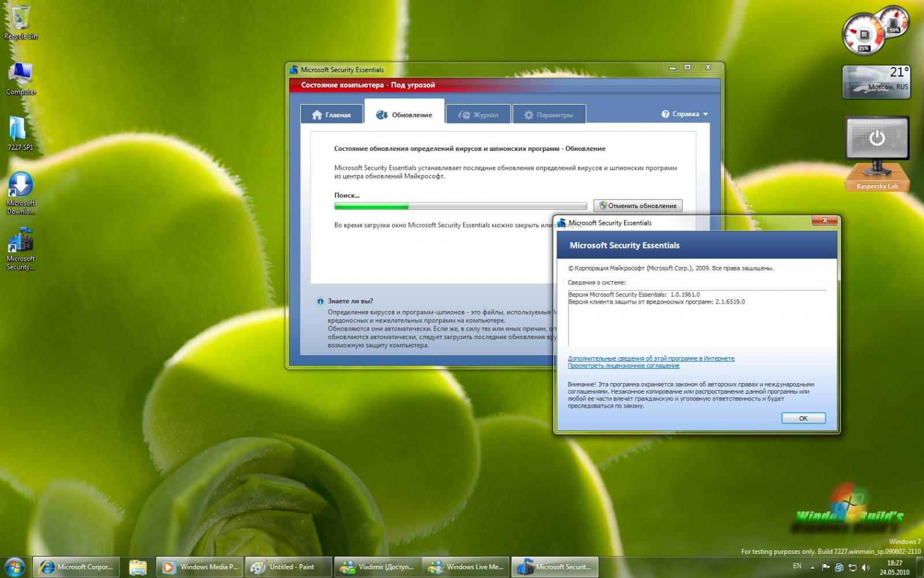924x578 pixels.
Task: Switch to Windows Live Messenger taskbar button
Action: pyautogui.click(x=466, y=567)
